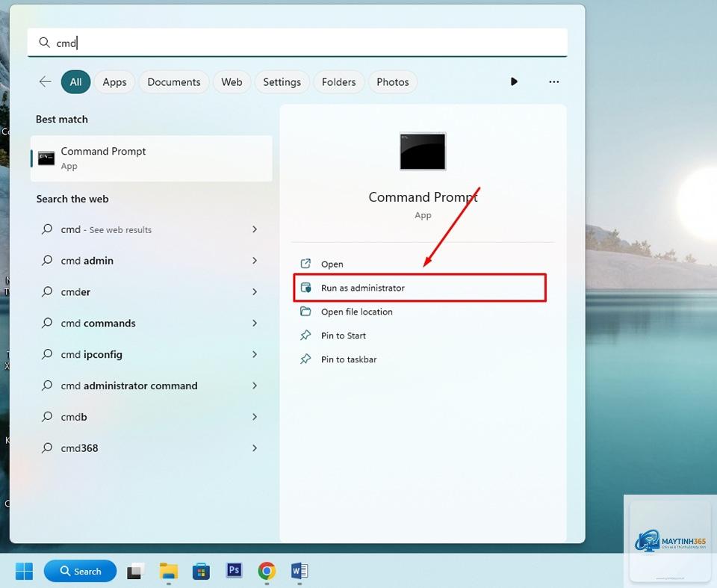Click the pin icon for Pin to Start
717x588 pixels.
[305, 335]
